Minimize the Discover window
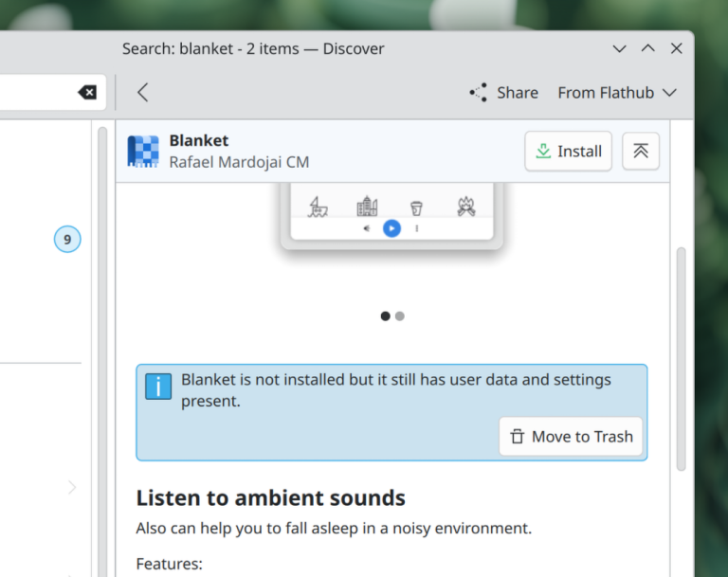The image size is (728, 577). pyautogui.click(x=619, y=48)
